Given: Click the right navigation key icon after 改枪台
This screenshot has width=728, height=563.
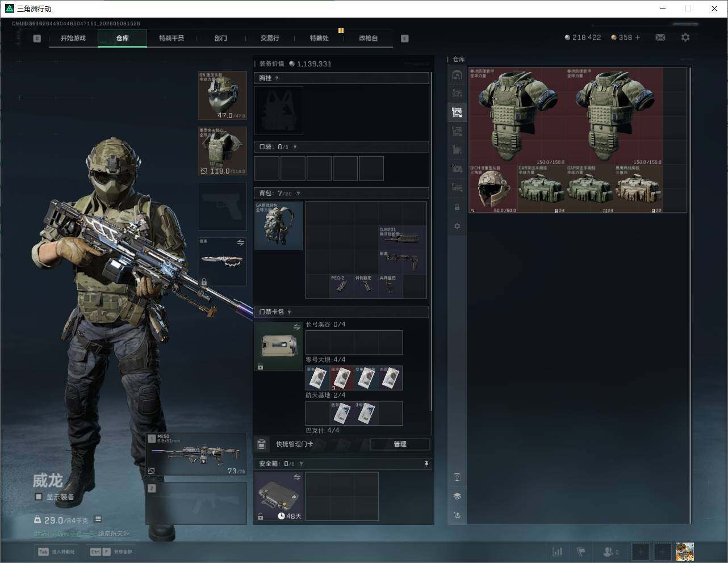Looking at the screenshot, I should point(405,39).
